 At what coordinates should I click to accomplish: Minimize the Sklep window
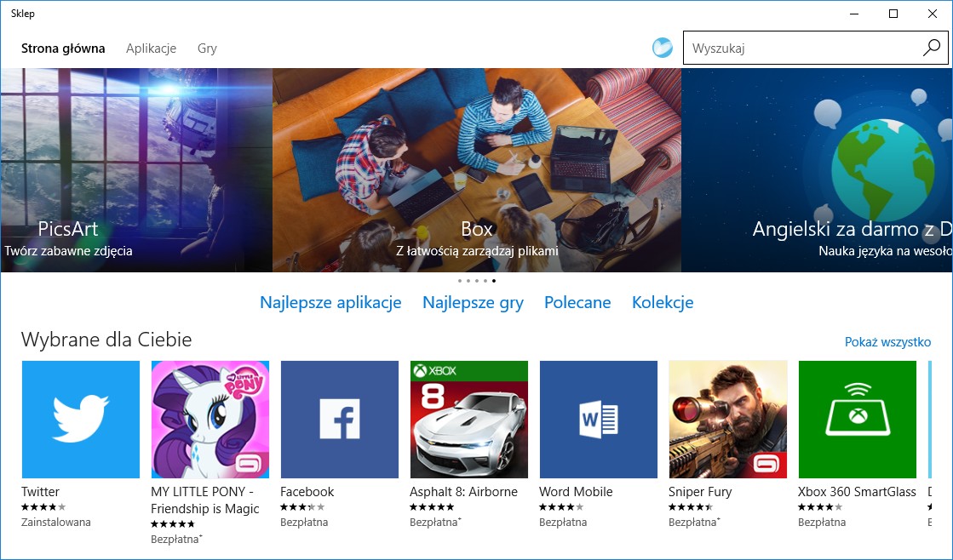[x=854, y=14]
